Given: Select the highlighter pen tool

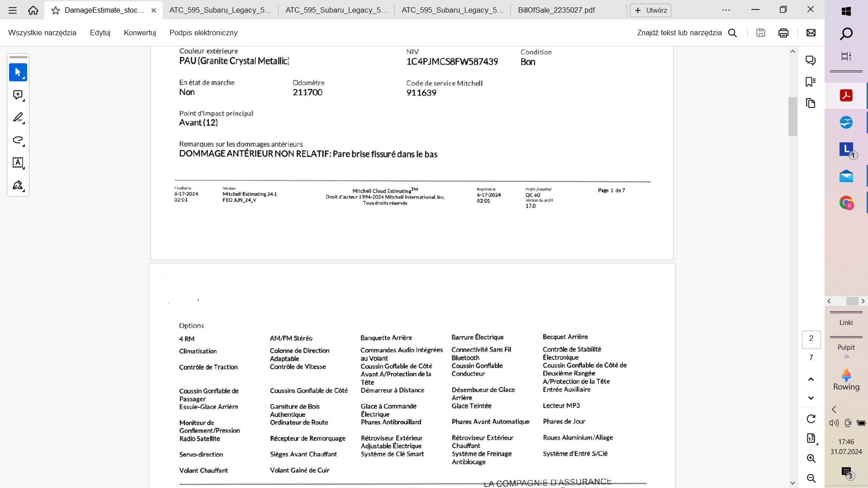Looking at the screenshot, I should pyautogui.click(x=18, y=117).
